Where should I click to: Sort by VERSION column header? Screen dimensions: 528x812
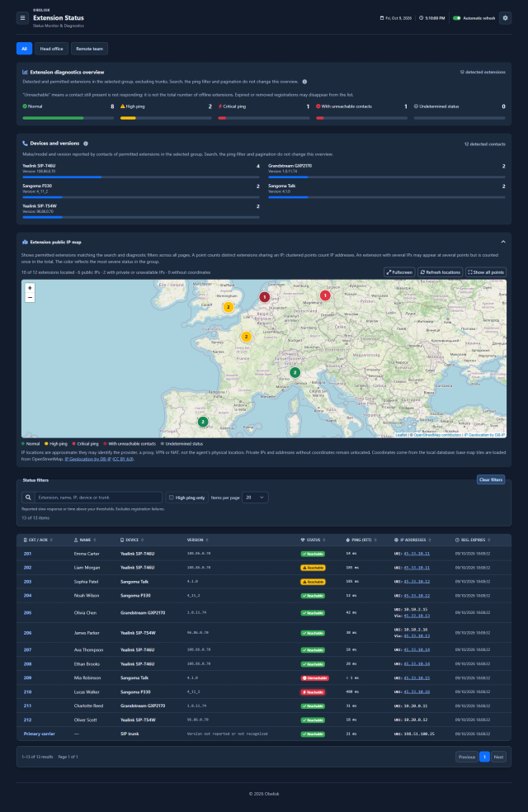(198, 541)
